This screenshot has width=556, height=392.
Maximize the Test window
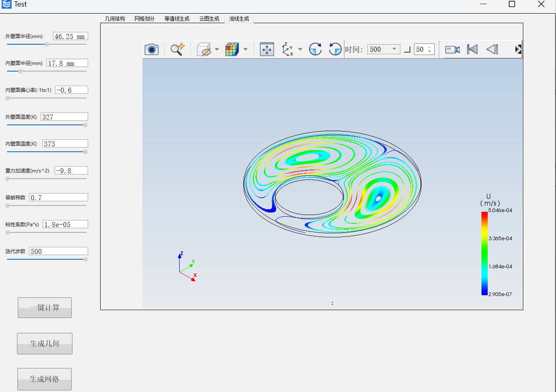tap(512, 4)
